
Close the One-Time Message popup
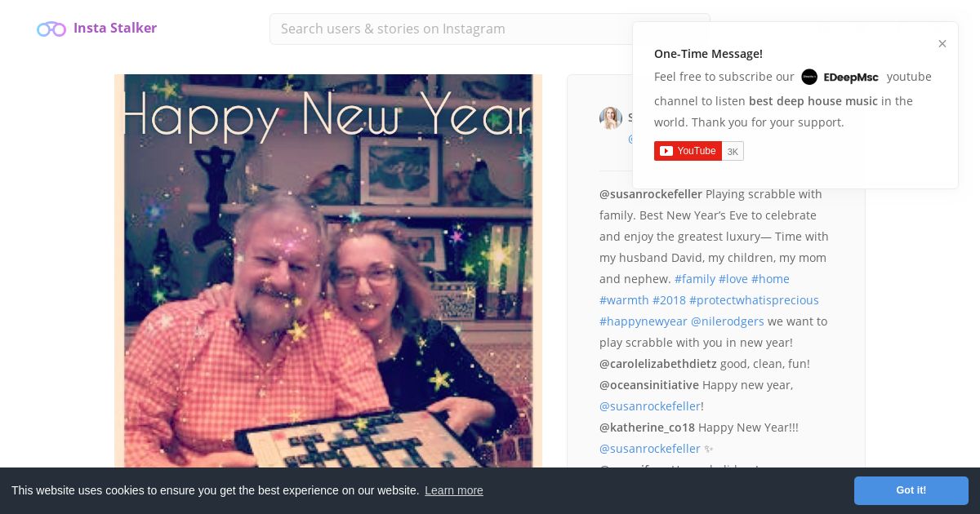942,44
